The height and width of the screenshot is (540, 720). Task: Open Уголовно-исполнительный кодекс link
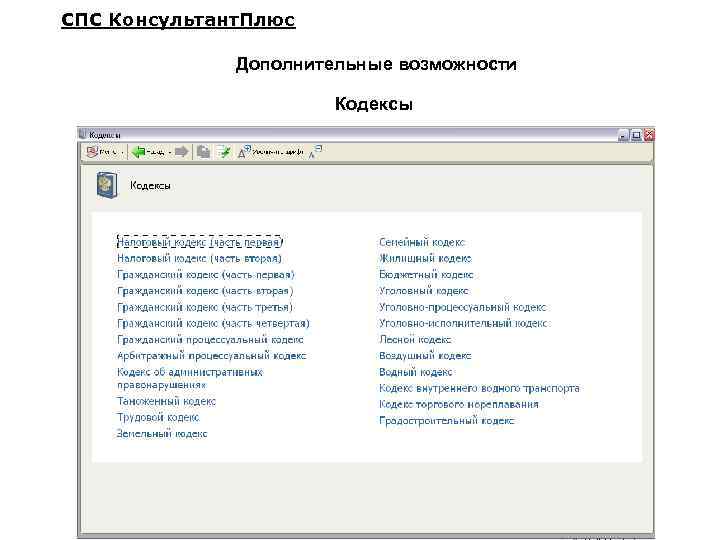pyautogui.click(x=464, y=323)
